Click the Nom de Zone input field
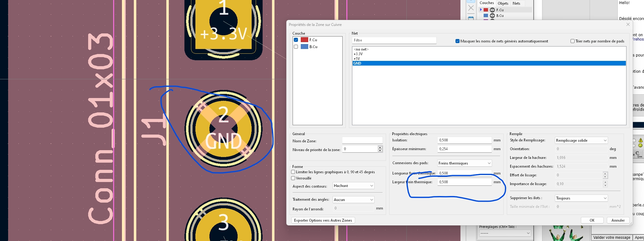The width and height of the screenshot is (644, 241). 362,141
